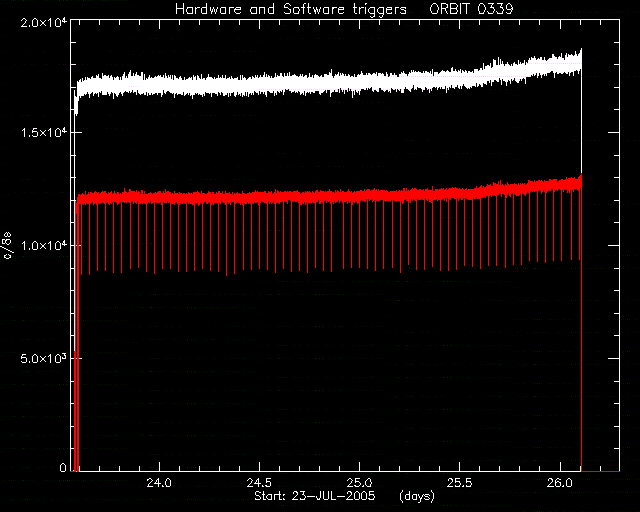Click the white curve's initial dip at start
The height and width of the screenshot is (512, 640).
click(x=76, y=100)
